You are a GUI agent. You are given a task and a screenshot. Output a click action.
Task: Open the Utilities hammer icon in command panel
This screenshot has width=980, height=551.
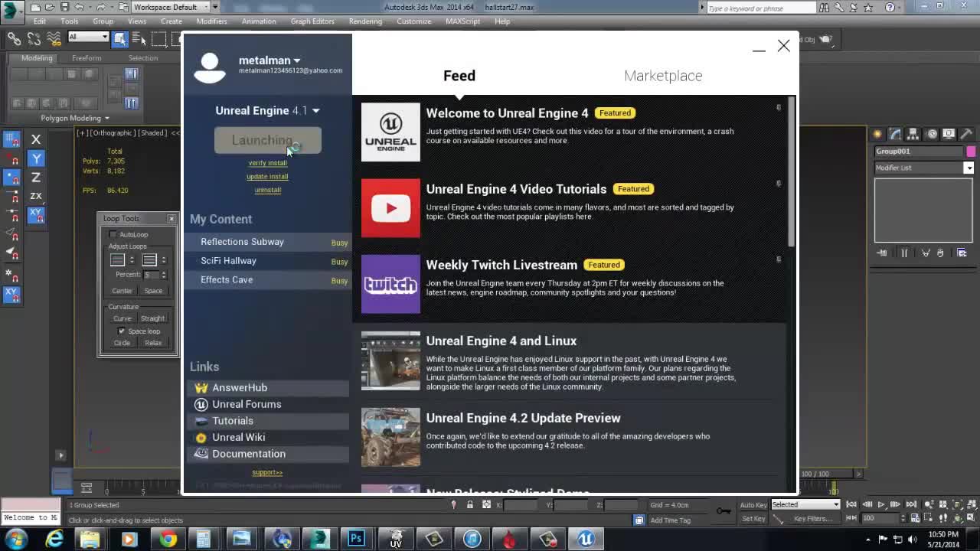tap(966, 134)
